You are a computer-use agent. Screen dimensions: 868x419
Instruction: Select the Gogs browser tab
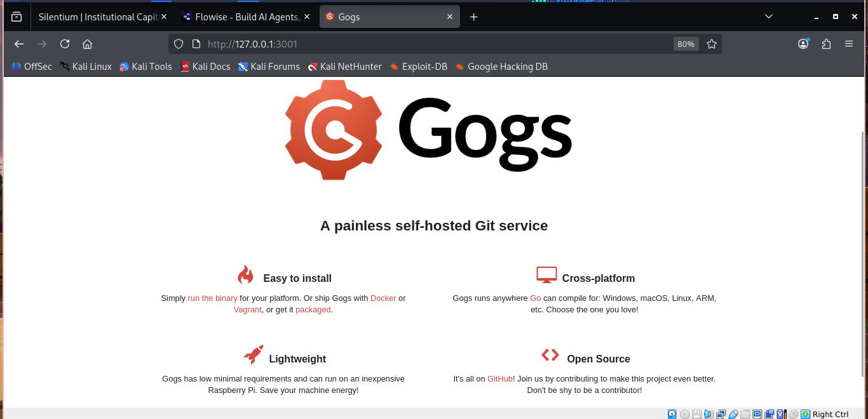coord(390,17)
